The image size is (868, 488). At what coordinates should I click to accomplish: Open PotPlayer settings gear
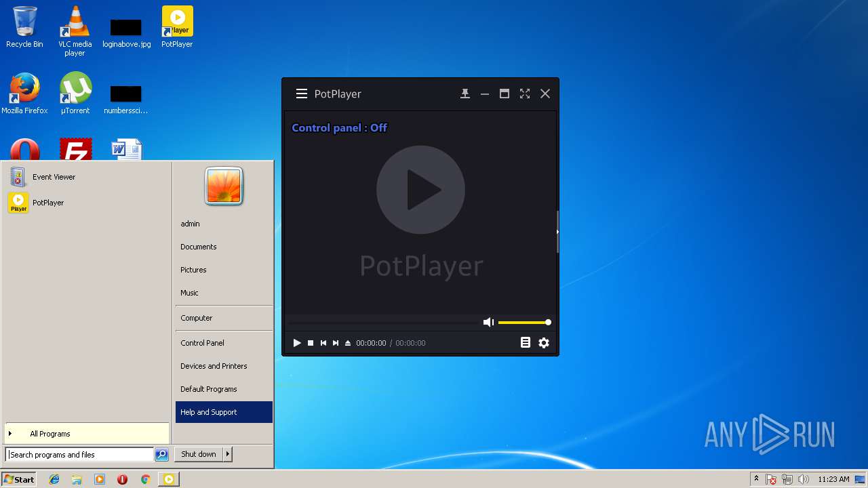[544, 343]
